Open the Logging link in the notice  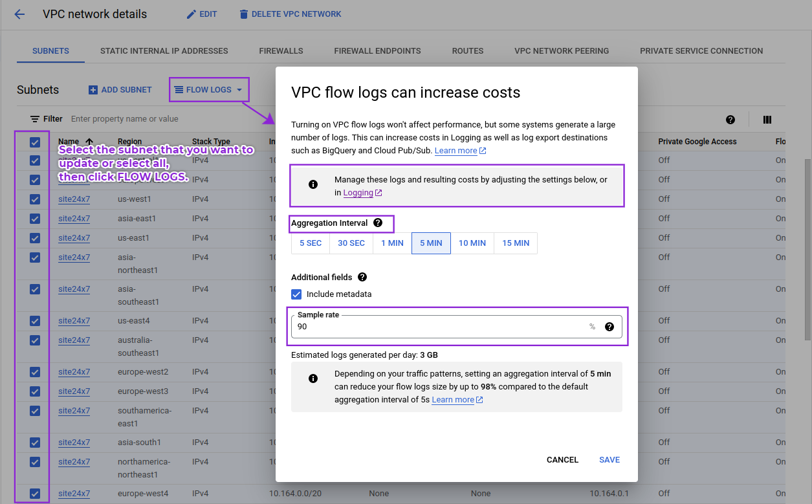(x=358, y=192)
